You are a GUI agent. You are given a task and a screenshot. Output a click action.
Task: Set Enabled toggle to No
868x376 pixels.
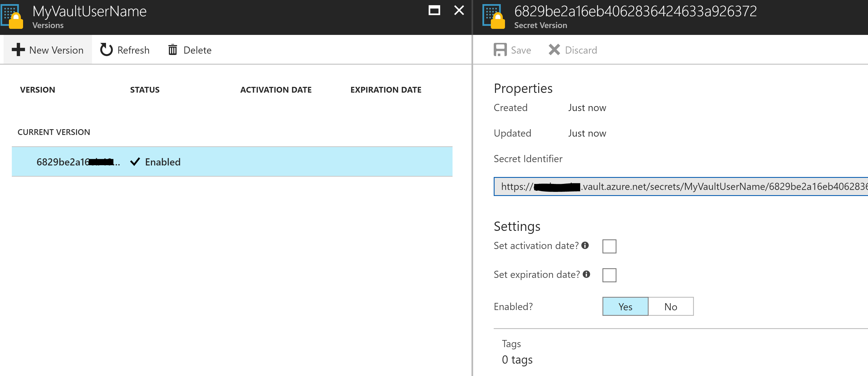coord(670,306)
